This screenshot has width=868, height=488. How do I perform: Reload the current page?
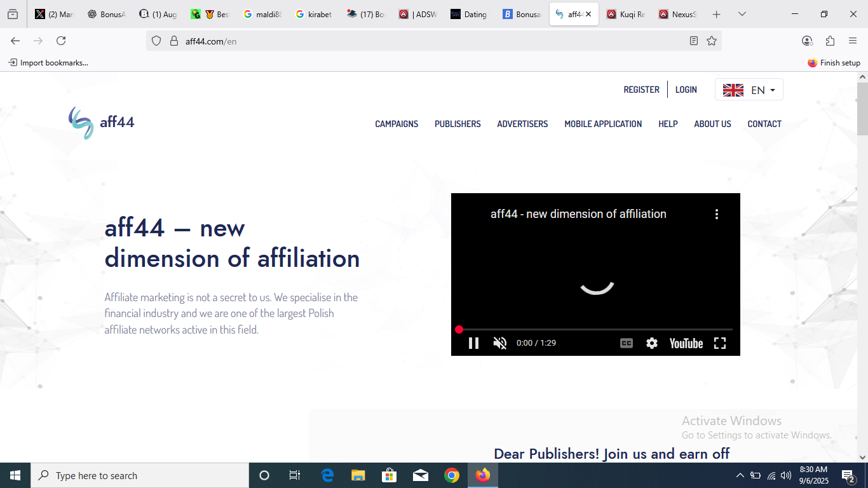[x=61, y=41]
